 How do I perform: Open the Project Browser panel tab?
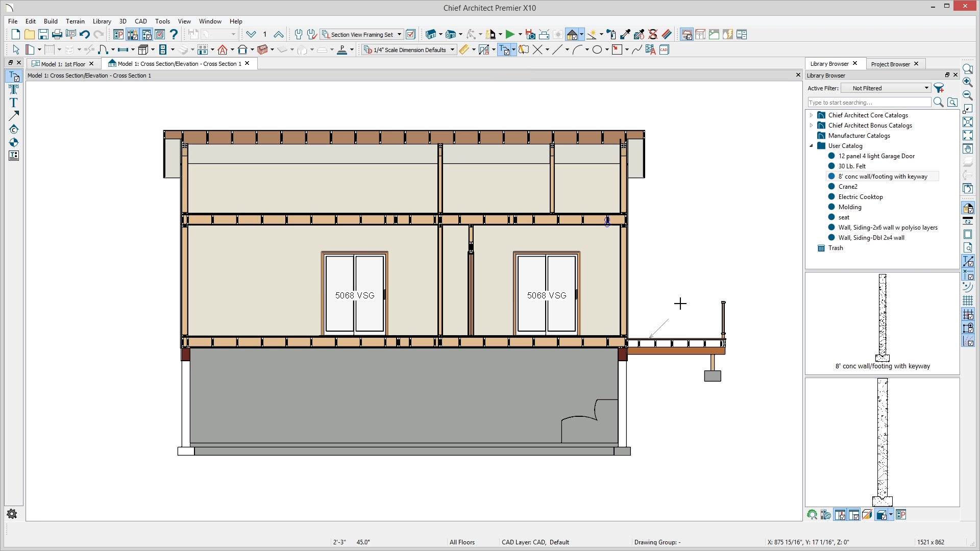[890, 64]
